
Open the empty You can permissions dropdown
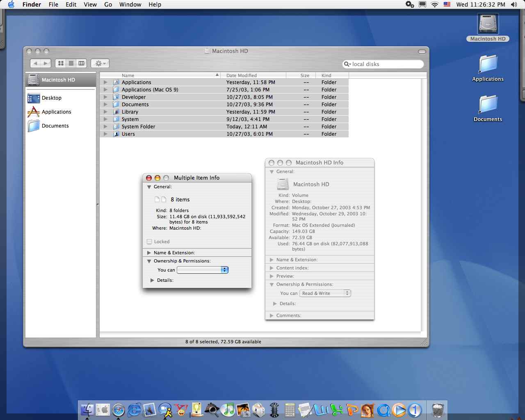coord(203,270)
